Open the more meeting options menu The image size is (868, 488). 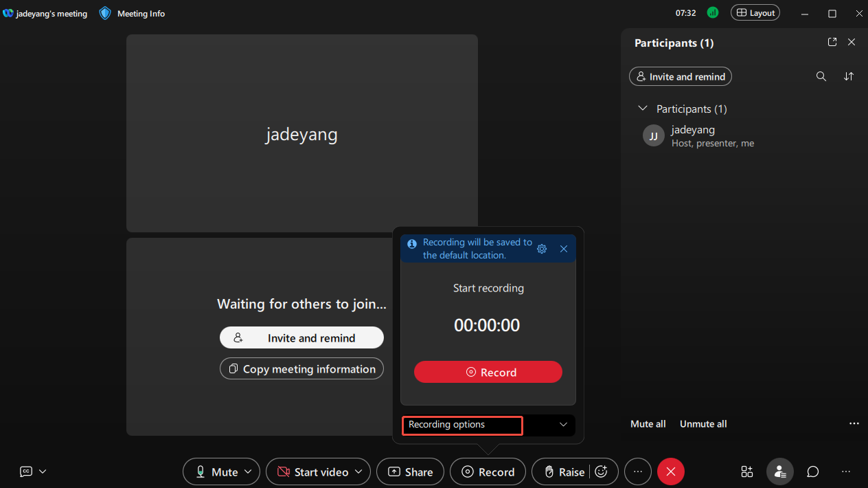[637, 472]
